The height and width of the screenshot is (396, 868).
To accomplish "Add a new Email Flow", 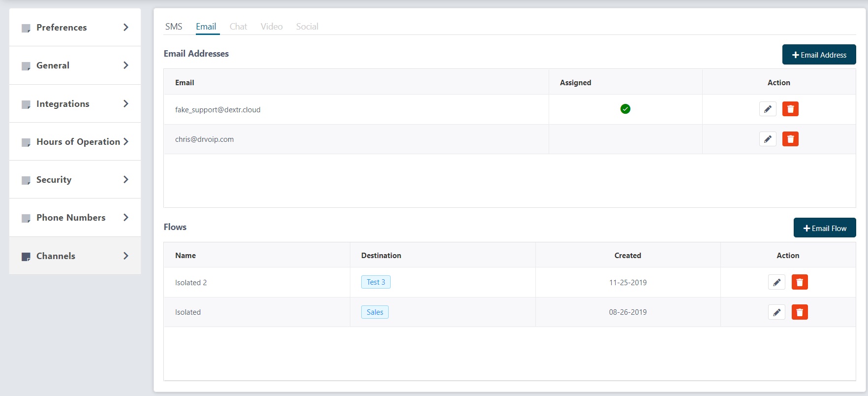I will click(x=825, y=228).
